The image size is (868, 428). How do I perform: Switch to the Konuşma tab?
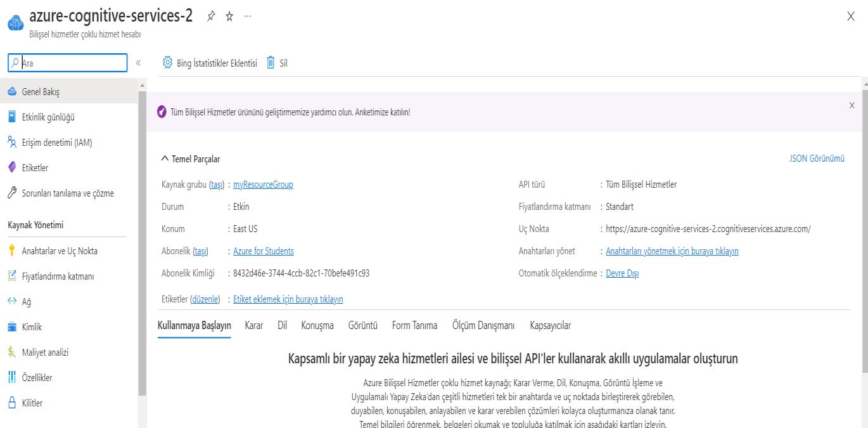coord(317,325)
